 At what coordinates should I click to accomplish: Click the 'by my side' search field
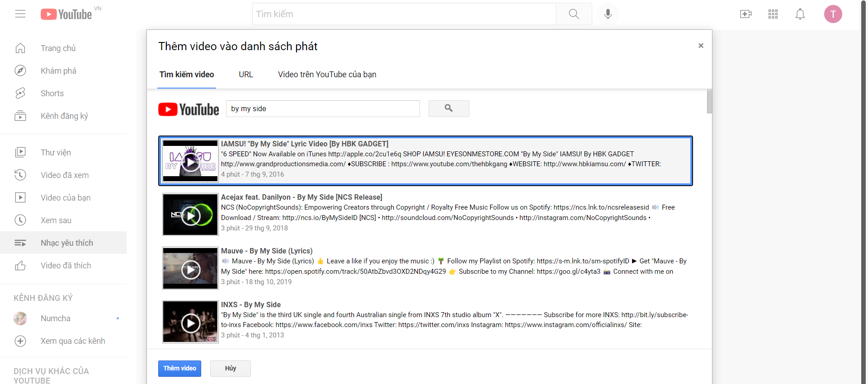[x=323, y=109]
